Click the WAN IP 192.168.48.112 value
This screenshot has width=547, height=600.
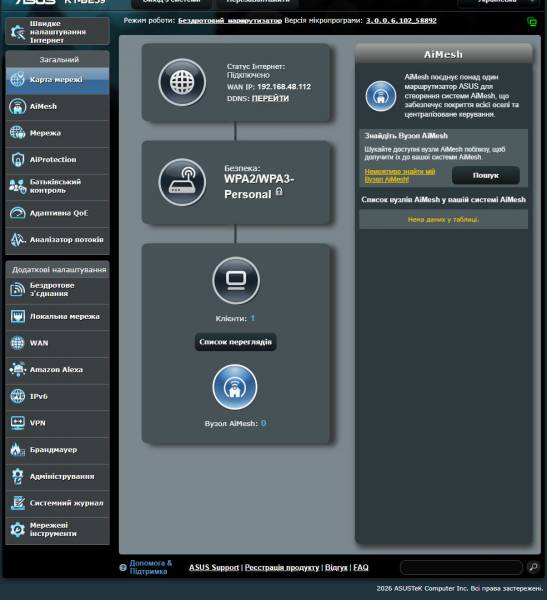click(x=284, y=87)
